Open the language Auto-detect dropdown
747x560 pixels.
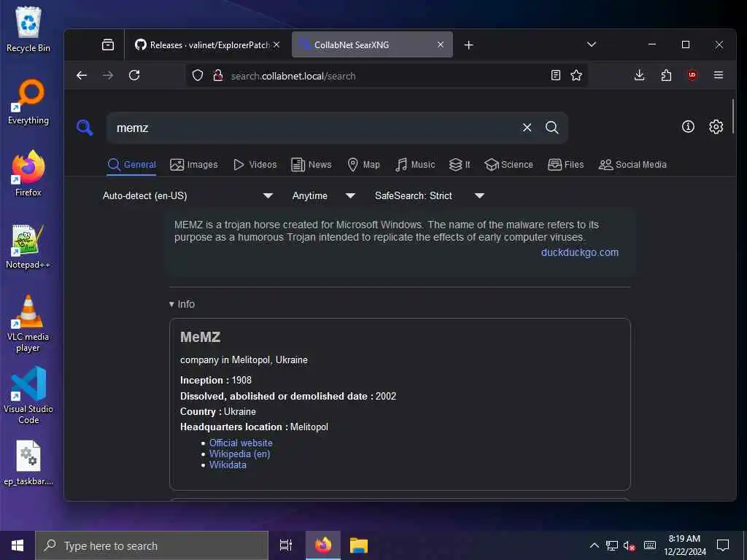(x=187, y=195)
